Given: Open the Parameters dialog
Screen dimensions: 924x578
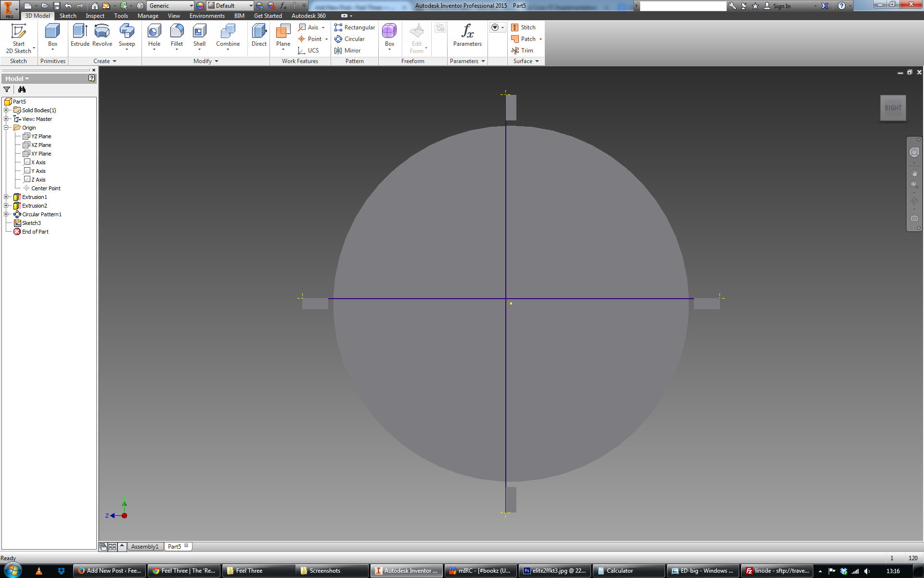Looking at the screenshot, I should (x=467, y=36).
